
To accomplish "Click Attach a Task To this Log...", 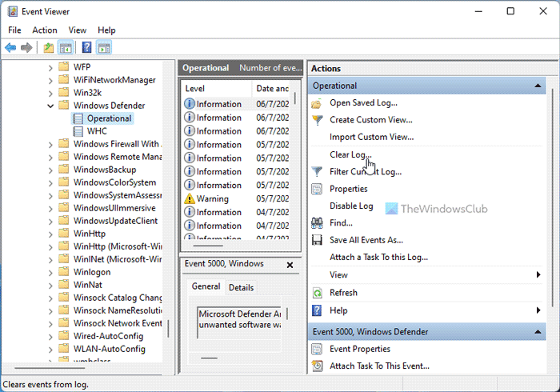I will click(378, 258).
